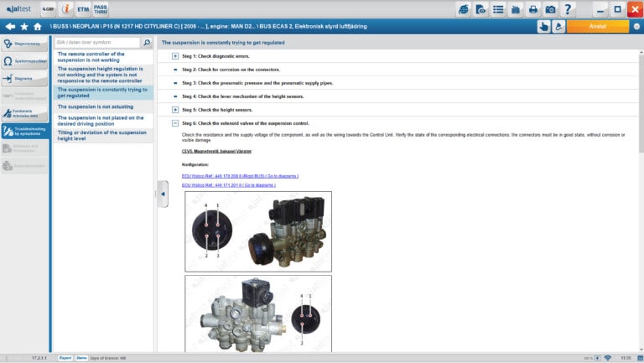The image size is (644, 363).
Task: Collapse Steg 6: solenoid valves of suspension control
Action: 175,123
